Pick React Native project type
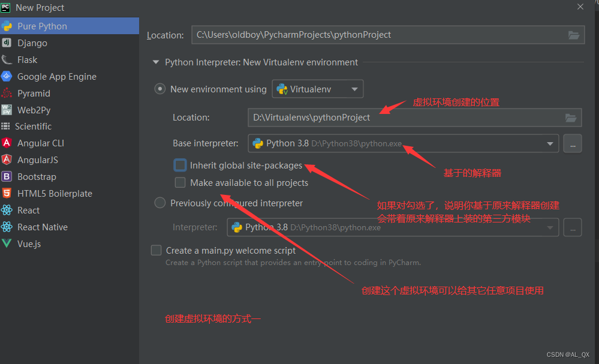 click(x=70, y=227)
